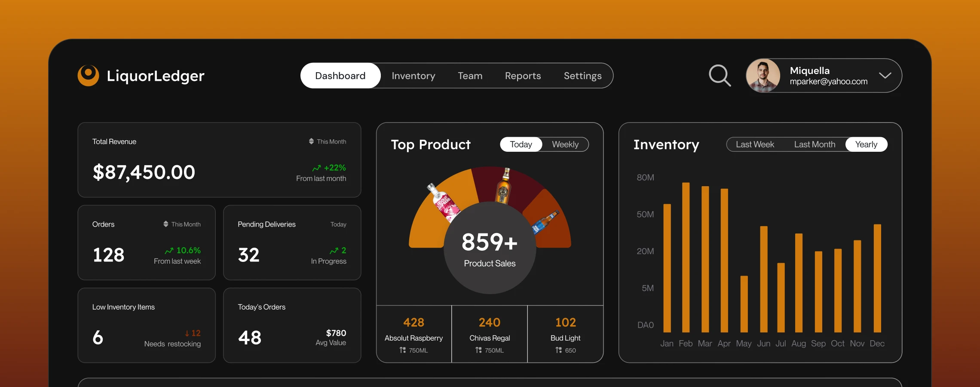
Task: Click the Dec inventory bar
Action: pyautogui.click(x=877, y=278)
